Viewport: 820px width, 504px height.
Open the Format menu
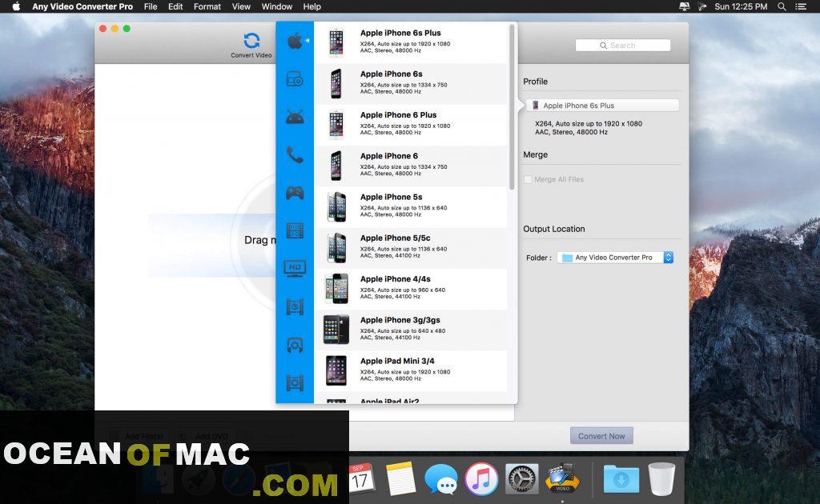(x=207, y=6)
